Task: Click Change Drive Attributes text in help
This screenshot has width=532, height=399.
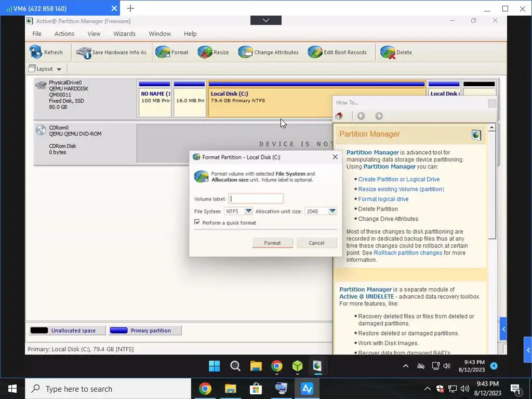Action: click(x=388, y=219)
